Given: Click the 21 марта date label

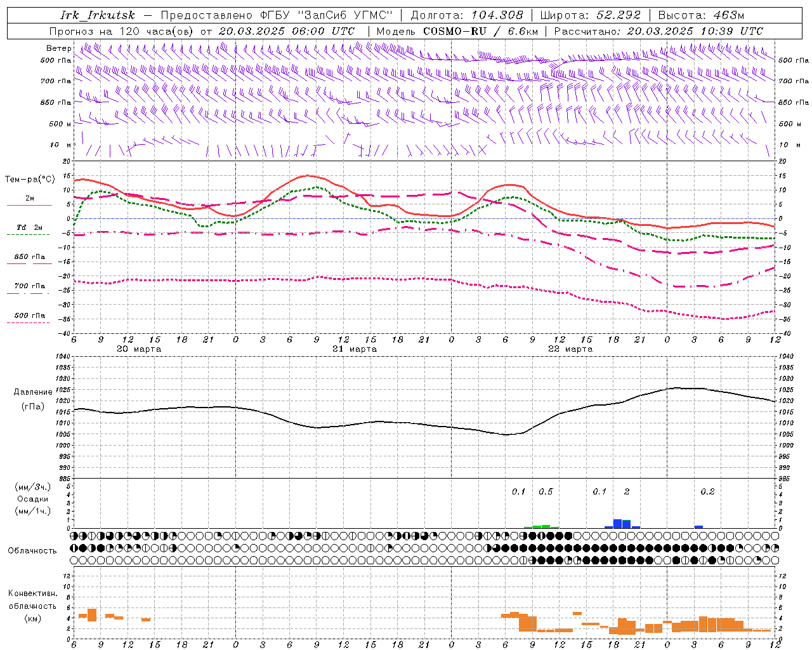Looking at the screenshot, I should click(355, 349).
